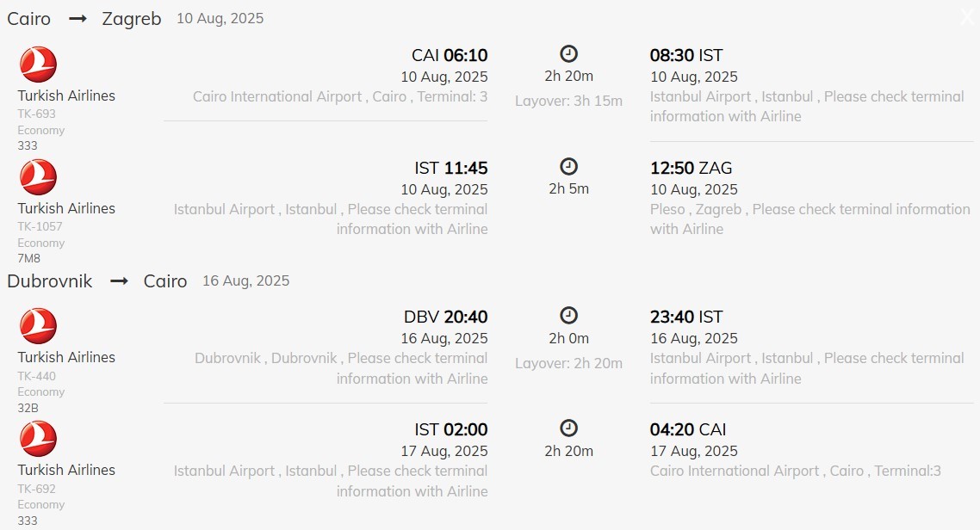Image resolution: width=980 pixels, height=530 pixels.
Task: Click the clock icon above the 3h 15m layover
Action: coord(568,53)
